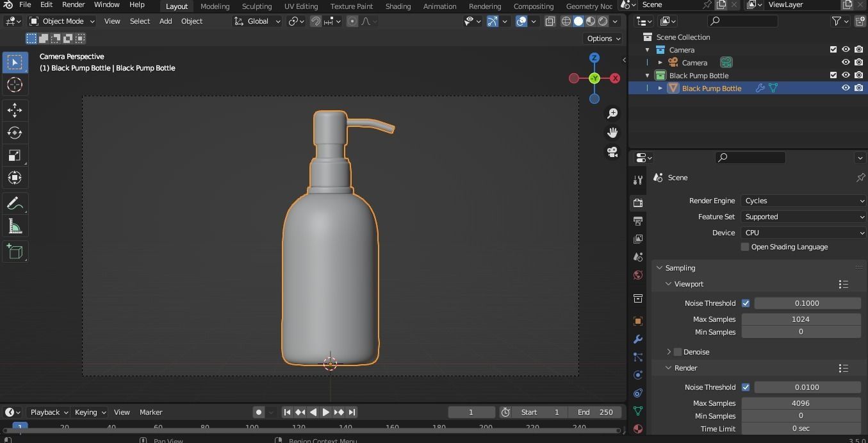The image size is (868, 443).
Task: Open the Particles properties tab
Action: point(637,357)
